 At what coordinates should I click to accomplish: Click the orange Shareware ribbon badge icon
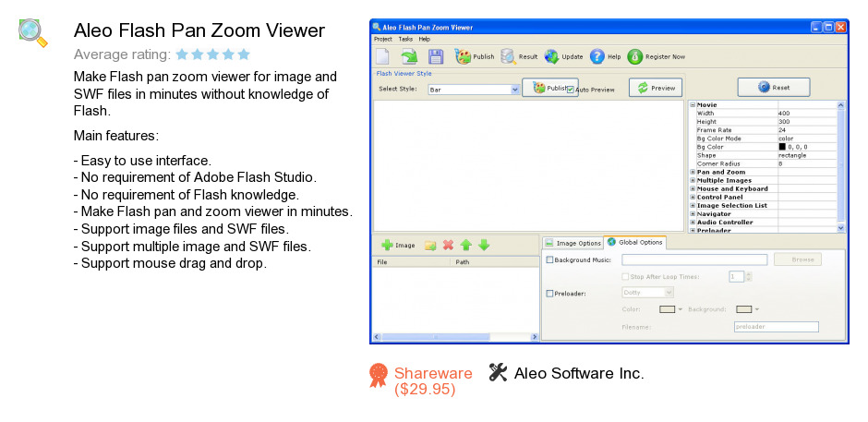point(379,375)
